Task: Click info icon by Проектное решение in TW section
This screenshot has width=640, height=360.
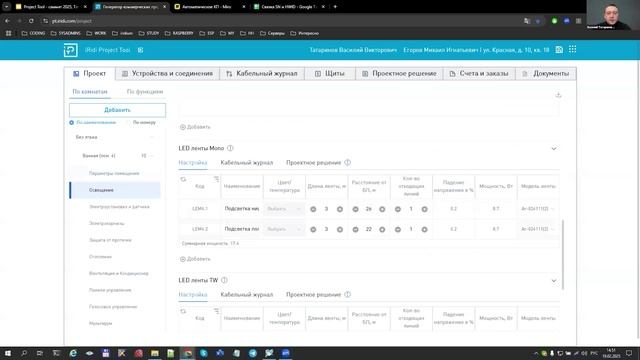Action: pos(347,294)
